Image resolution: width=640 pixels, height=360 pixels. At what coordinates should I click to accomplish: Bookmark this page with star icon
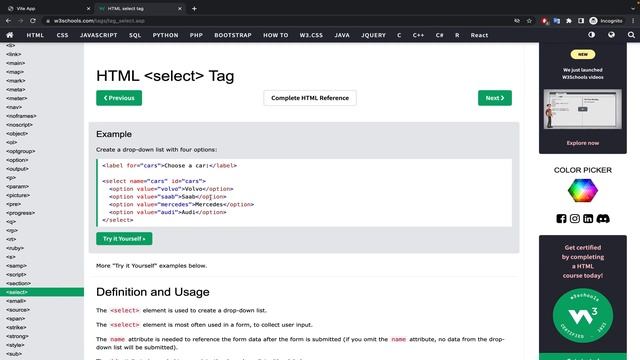(529, 21)
